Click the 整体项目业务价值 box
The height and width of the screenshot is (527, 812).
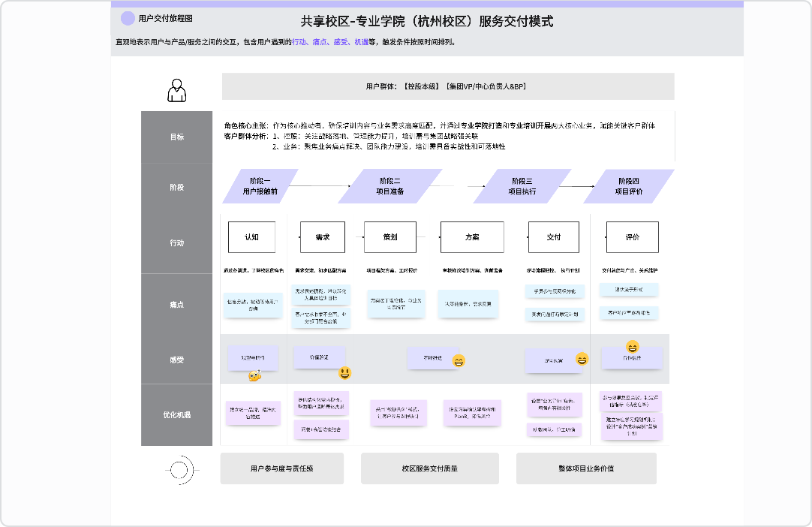click(x=586, y=468)
